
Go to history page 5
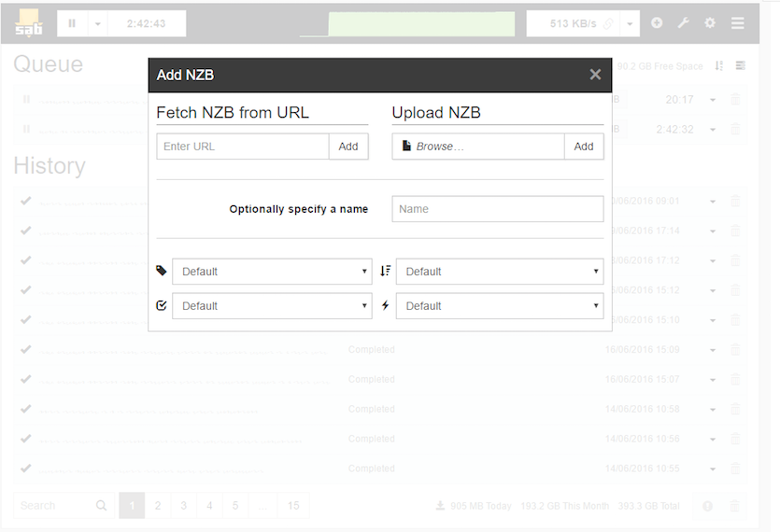[235, 506]
